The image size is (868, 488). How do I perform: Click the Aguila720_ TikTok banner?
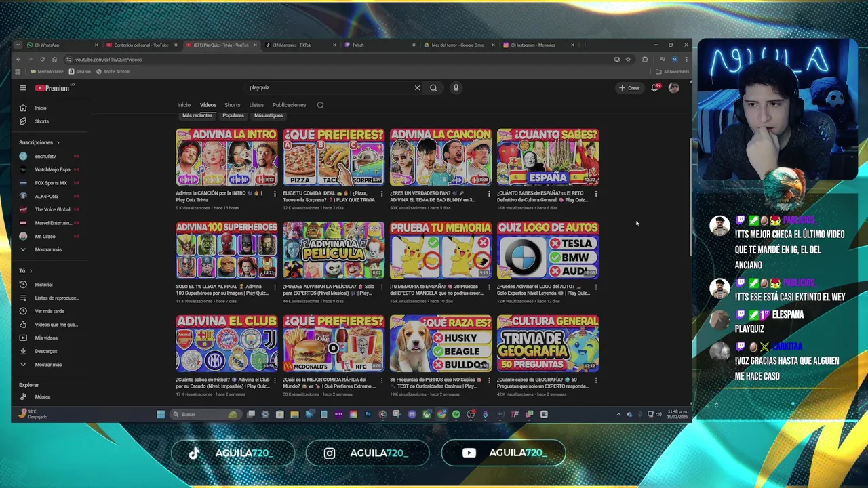click(x=233, y=453)
